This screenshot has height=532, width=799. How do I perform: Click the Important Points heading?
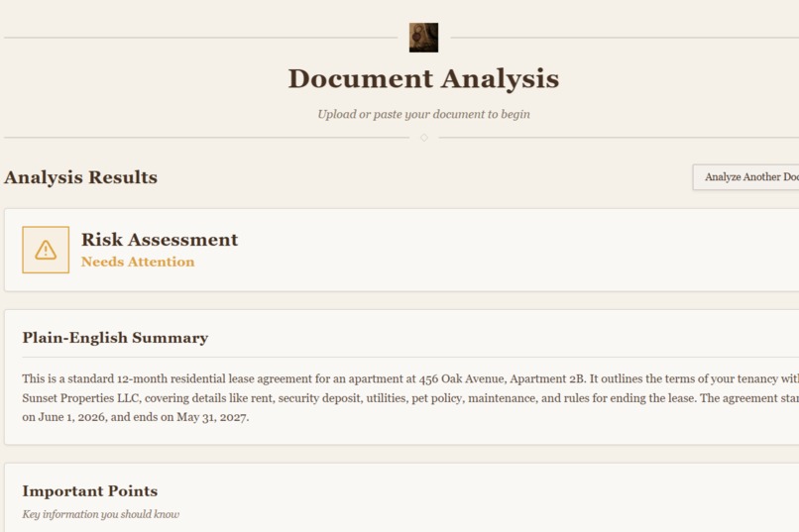pos(89,490)
